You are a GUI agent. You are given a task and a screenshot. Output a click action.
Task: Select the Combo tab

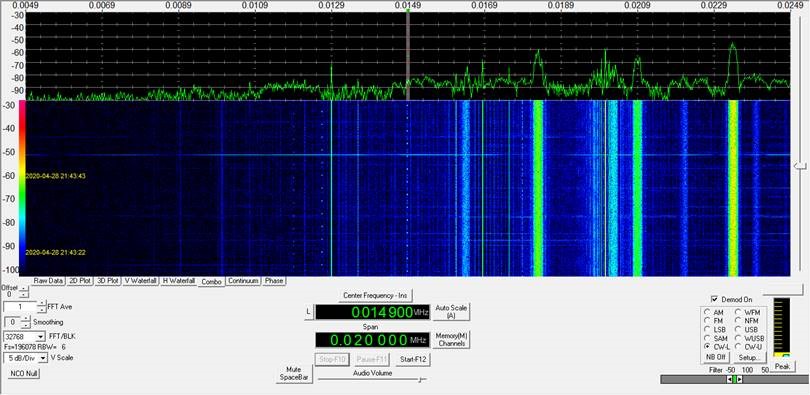[x=211, y=281]
